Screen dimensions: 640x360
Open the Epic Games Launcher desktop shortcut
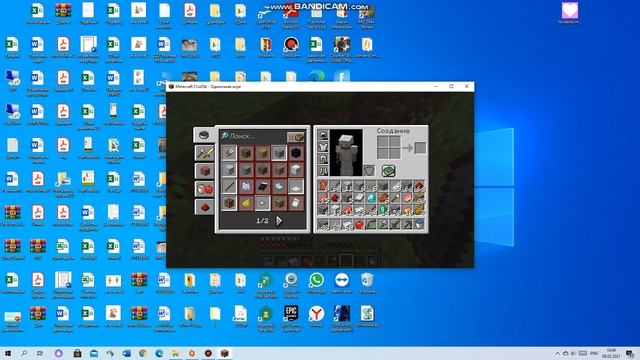click(x=291, y=317)
